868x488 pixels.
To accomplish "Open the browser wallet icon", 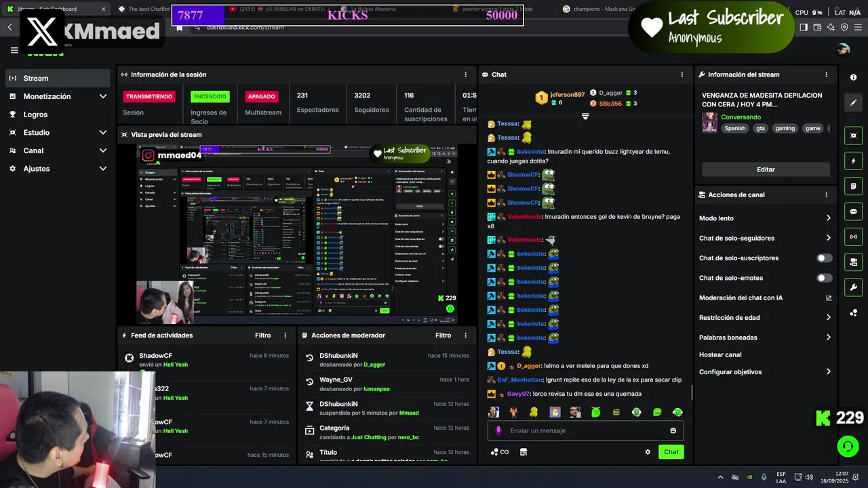I will tap(817, 27).
